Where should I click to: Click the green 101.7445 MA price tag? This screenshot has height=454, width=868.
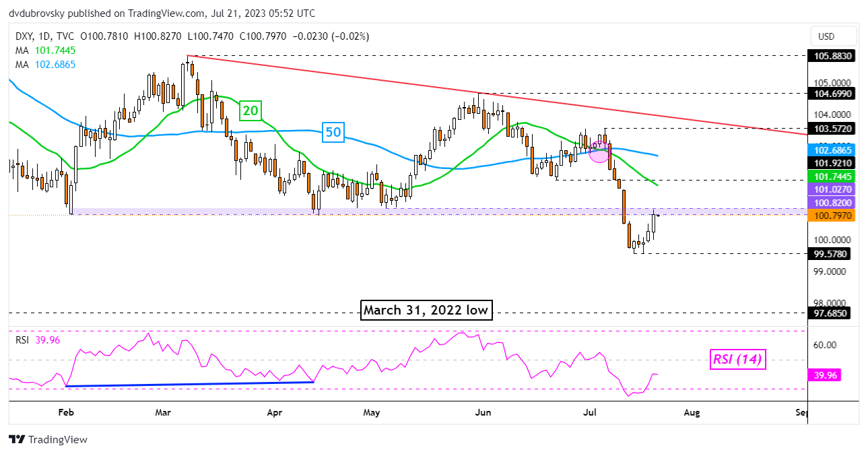(x=832, y=176)
